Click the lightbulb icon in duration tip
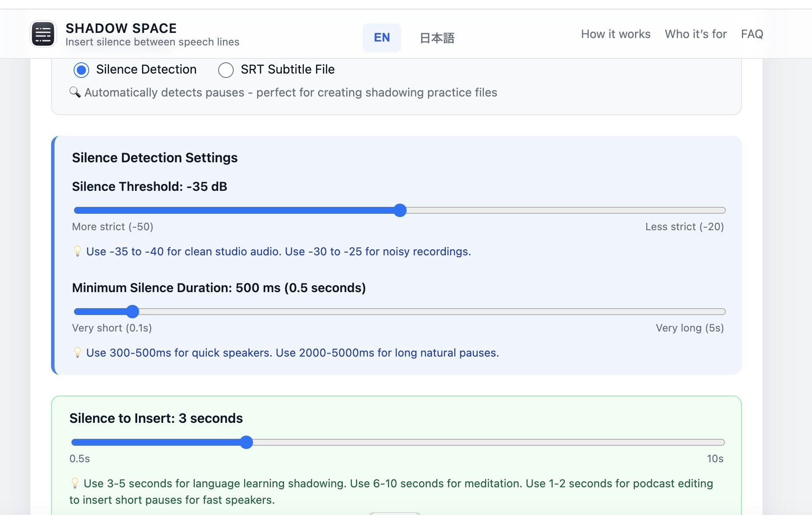Viewport: 812px width, 515px height. (x=77, y=352)
